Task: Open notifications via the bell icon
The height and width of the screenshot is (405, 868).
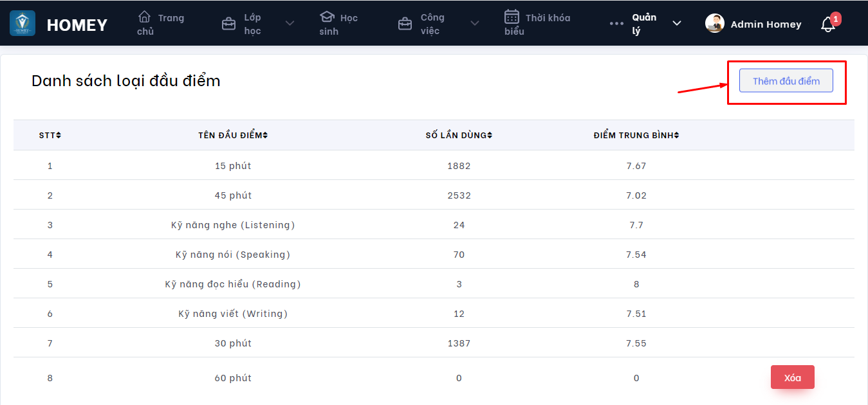Action: (x=828, y=24)
